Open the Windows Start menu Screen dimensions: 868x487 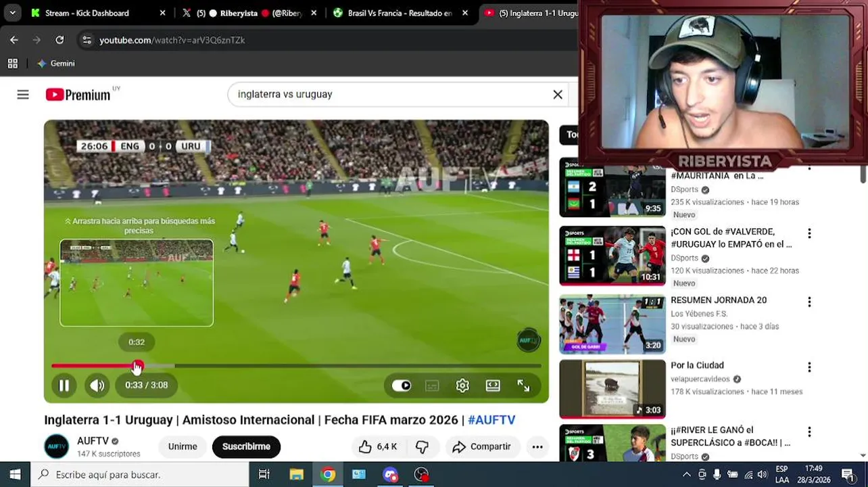tap(15, 475)
